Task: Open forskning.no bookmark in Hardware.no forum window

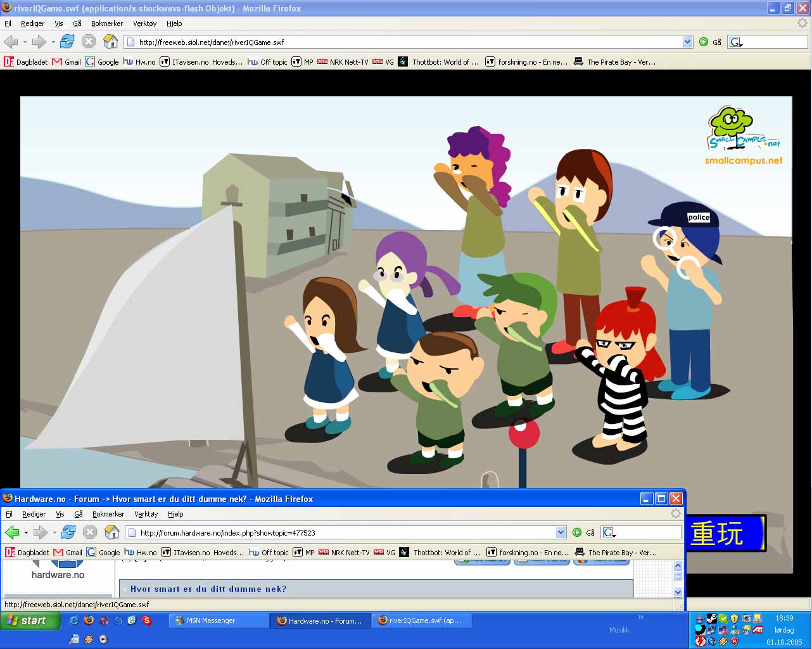Action: point(528,552)
